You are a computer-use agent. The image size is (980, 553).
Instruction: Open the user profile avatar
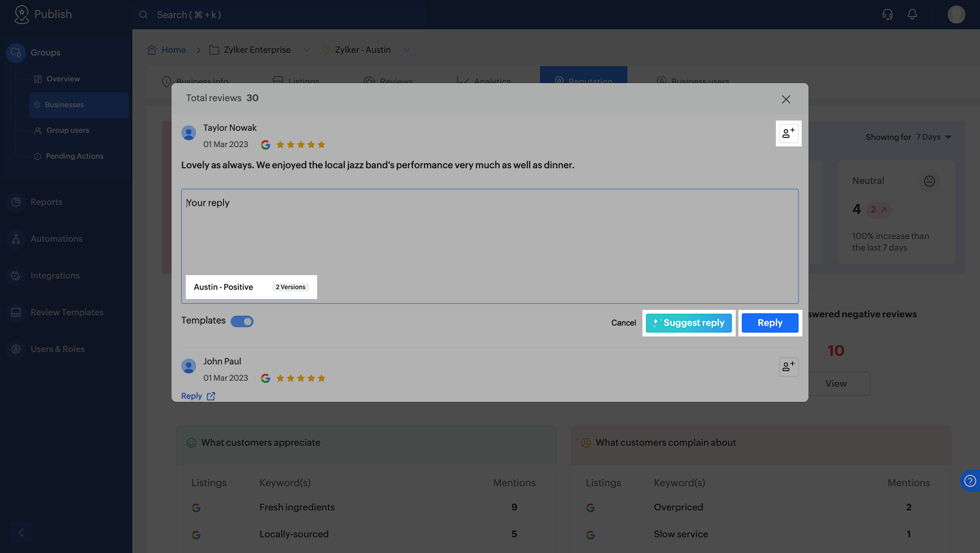[956, 14]
